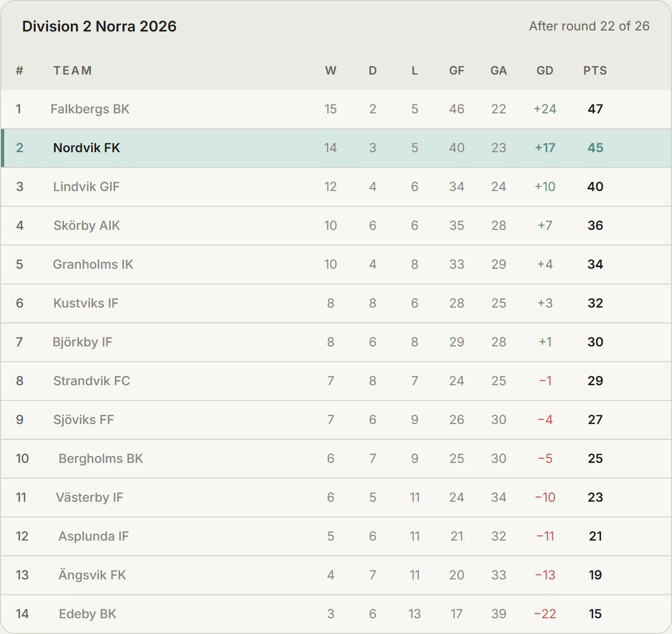672x634 pixels.
Task: Click Björkby IF's wins value "8"
Action: pyautogui.click(x=331, y=342)
